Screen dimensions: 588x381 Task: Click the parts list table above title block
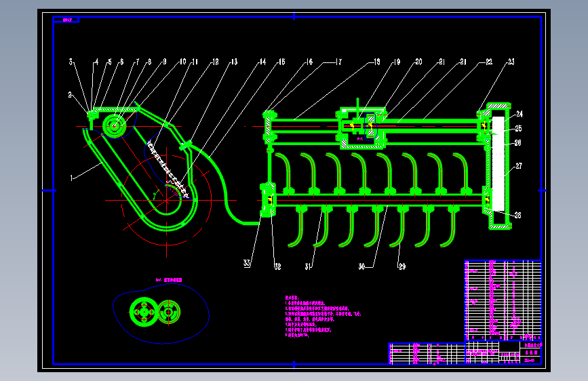(503, 300)
